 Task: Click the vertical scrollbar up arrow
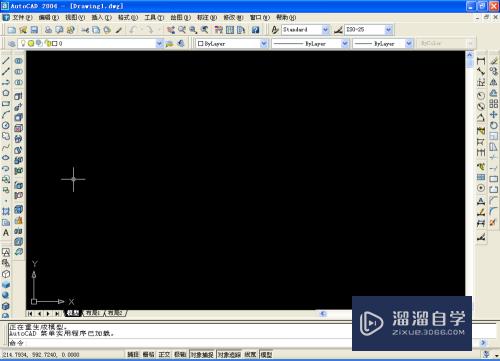click(470, 54)
